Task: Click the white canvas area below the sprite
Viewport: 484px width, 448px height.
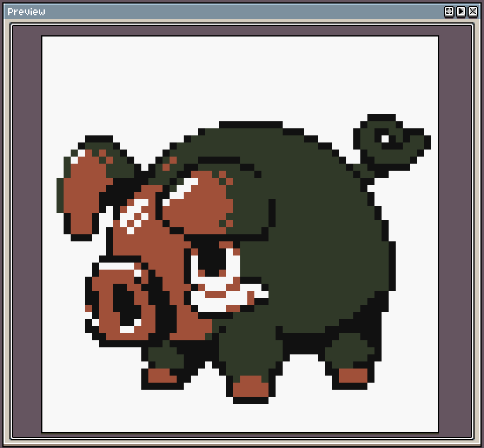Action: coord(236,415)
